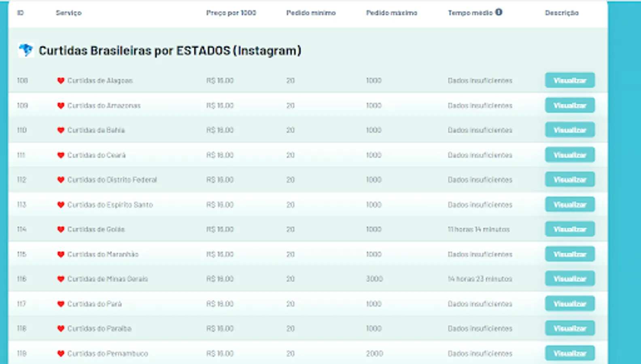The image size is (641, 364).
Task: Click the heart icon next to Minas Gerais
Action: click(61, 279)
